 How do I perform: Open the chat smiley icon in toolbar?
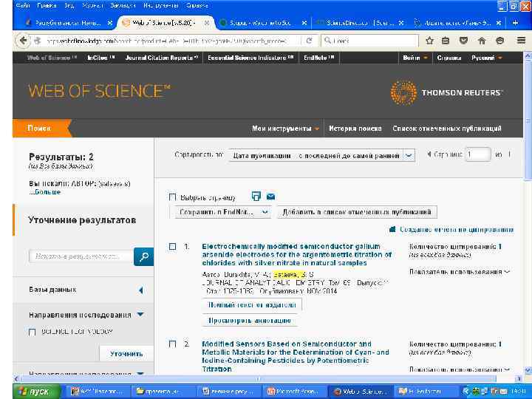click(499, 41)
